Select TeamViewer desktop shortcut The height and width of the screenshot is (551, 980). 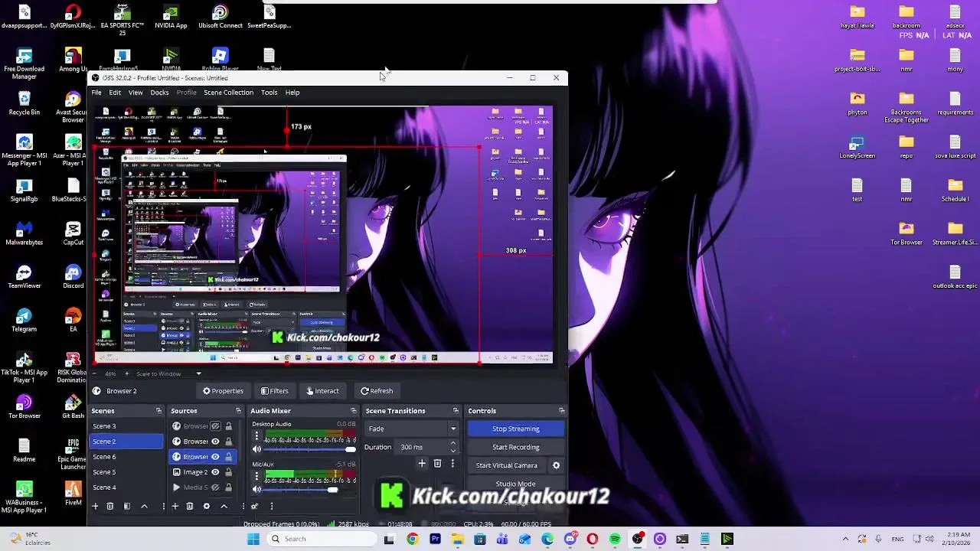24,277
